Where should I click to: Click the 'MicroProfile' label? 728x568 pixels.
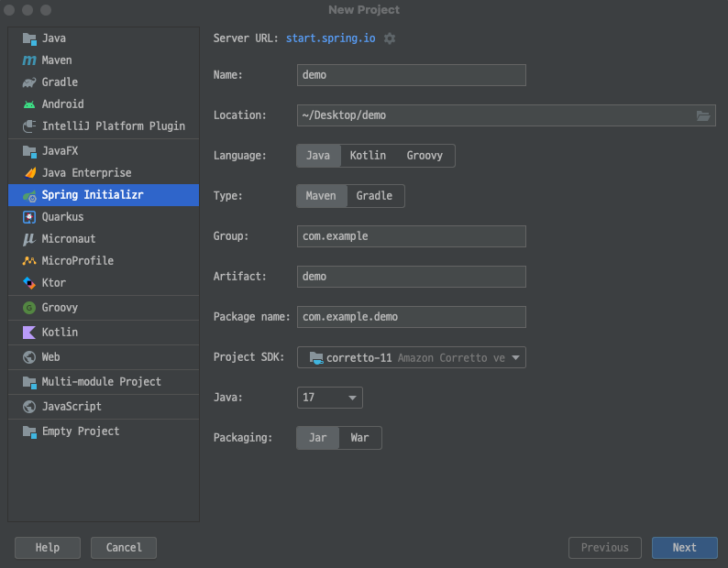click(78, 261)
